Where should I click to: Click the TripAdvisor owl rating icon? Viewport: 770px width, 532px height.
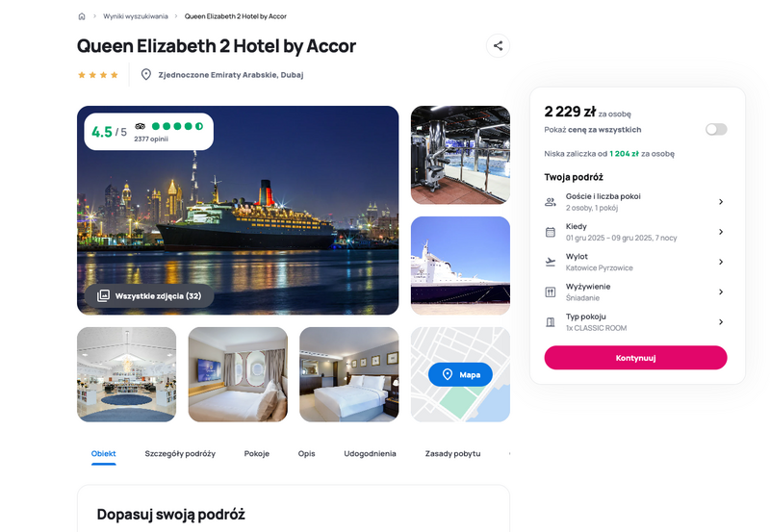(x=140, y=126)
